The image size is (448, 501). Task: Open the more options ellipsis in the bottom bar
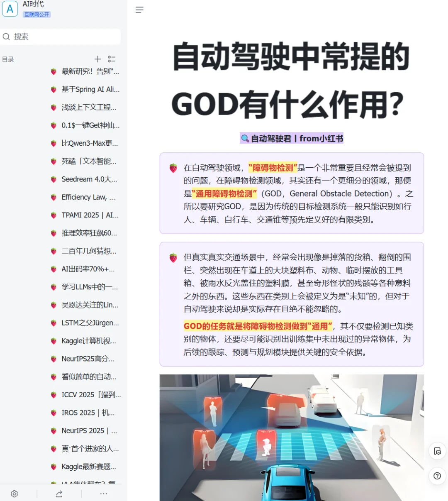[103, 494]
